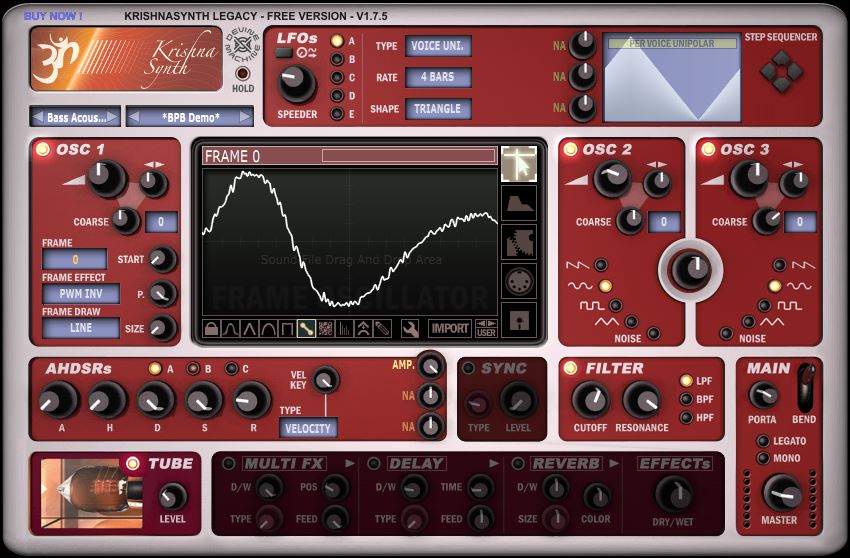Toggle the OSC 1 power LED
850x558 pixels.
coord(43,149)
